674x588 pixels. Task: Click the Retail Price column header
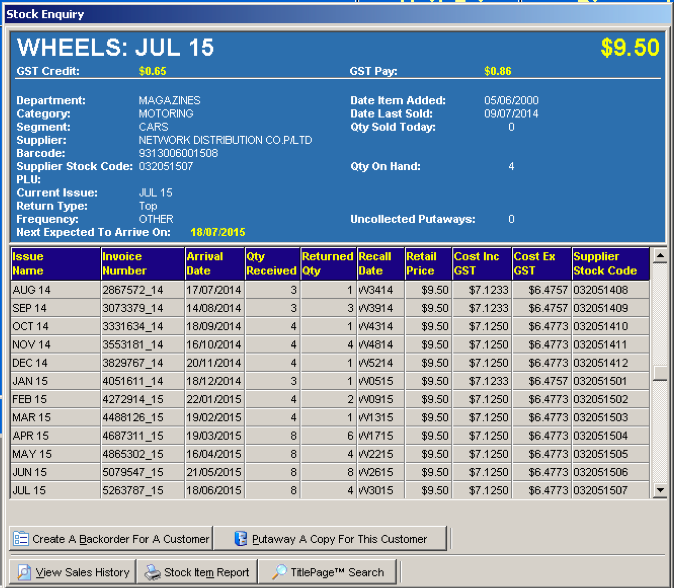click(427, 264)
